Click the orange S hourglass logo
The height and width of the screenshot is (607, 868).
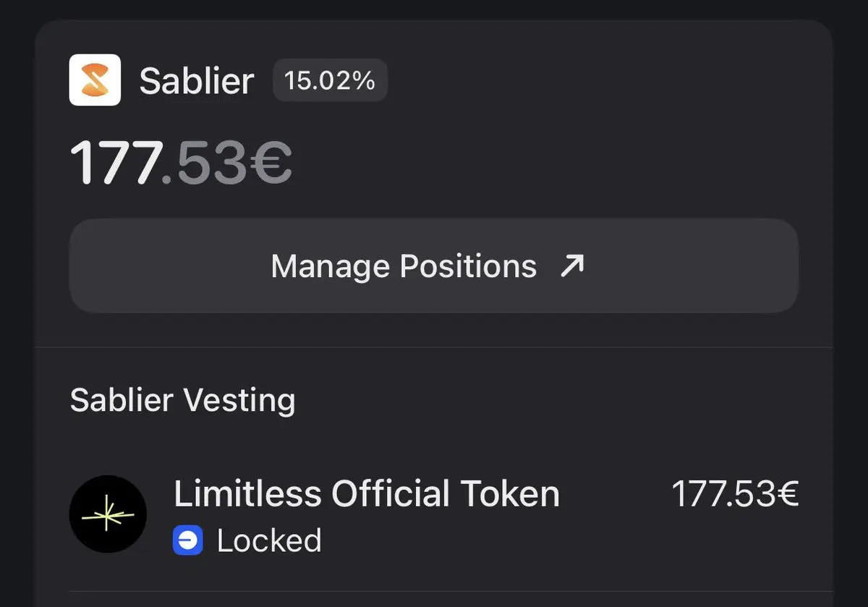click(95, 81)
